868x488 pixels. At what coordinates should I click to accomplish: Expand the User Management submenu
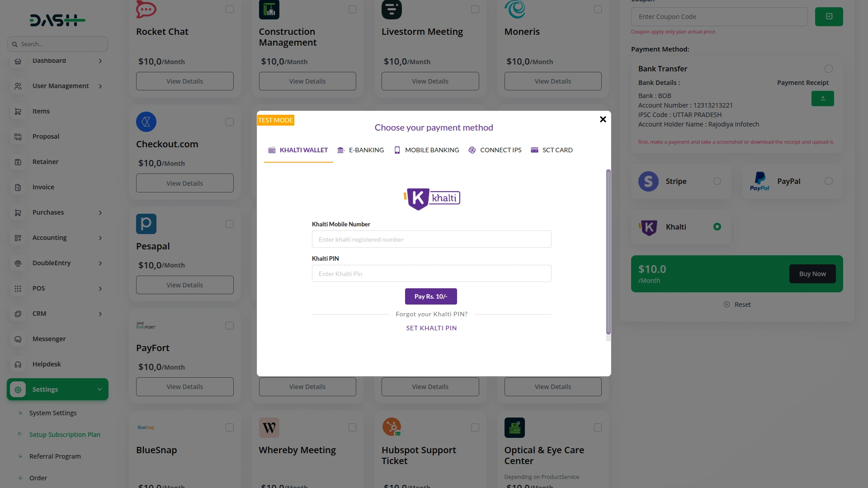pos(100,86)
